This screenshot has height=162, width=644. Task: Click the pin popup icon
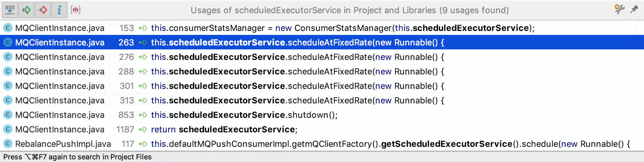634,9
